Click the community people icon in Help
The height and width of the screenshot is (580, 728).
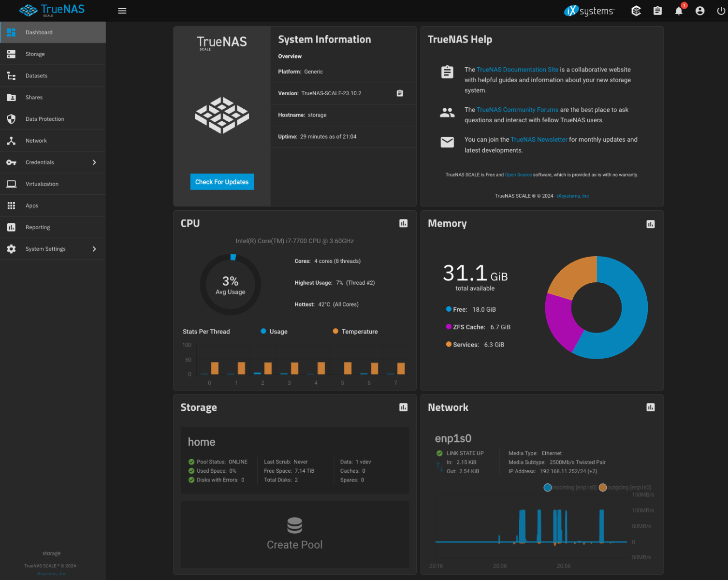click(447, 113)
